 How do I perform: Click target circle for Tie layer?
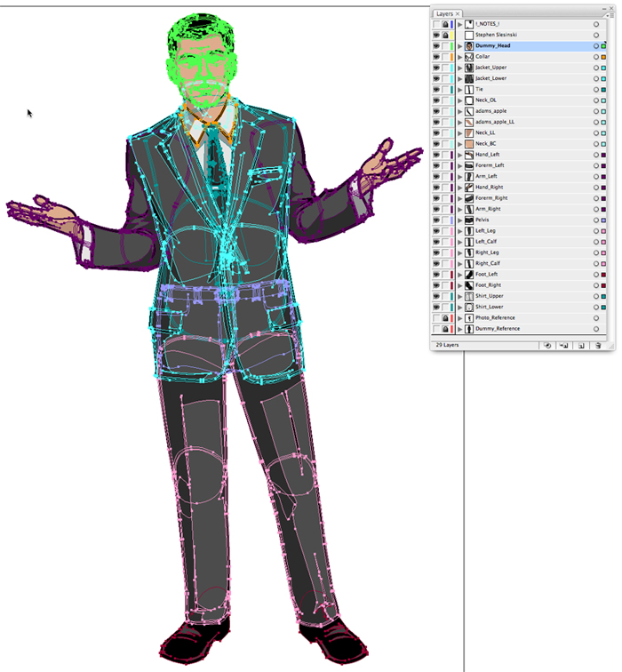pyautogui.click(x=596, y=90)
